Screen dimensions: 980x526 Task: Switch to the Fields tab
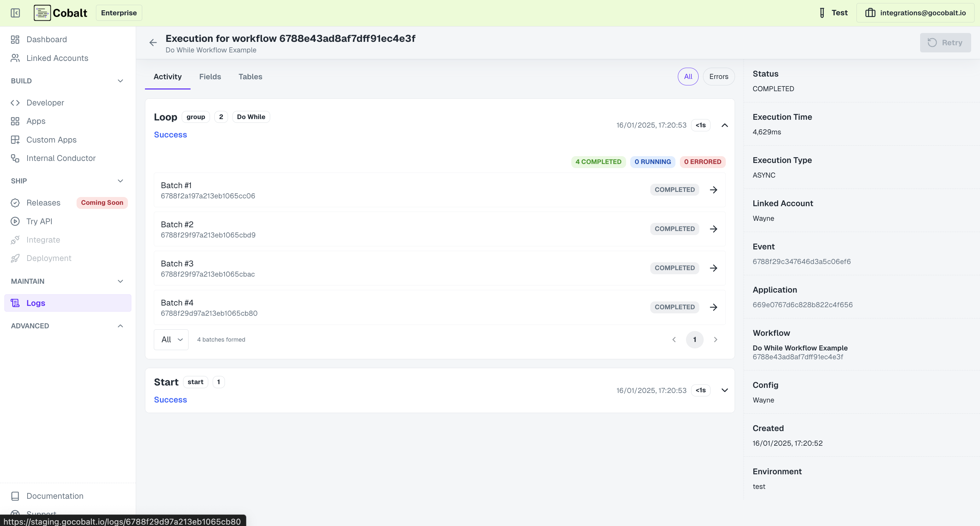tap(210, 77)
